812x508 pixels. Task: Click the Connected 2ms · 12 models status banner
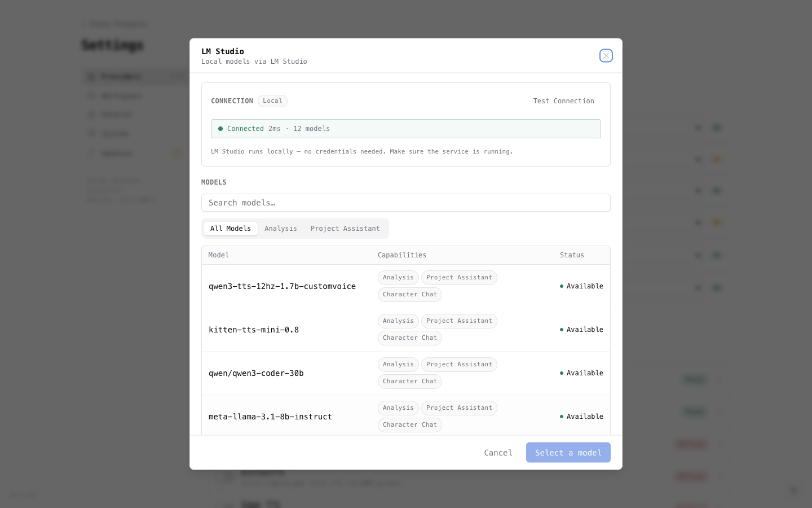tap(406, 129)
